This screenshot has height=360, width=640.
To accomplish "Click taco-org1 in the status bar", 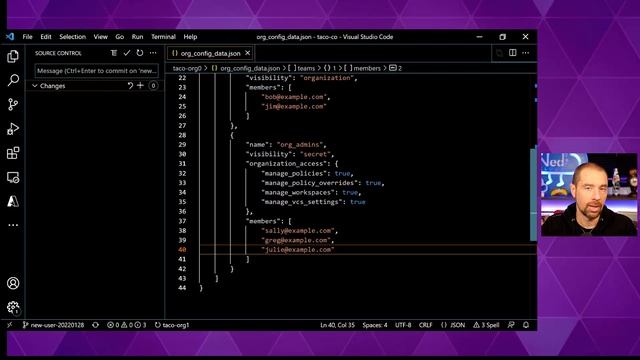I will (x=172, y=325).
